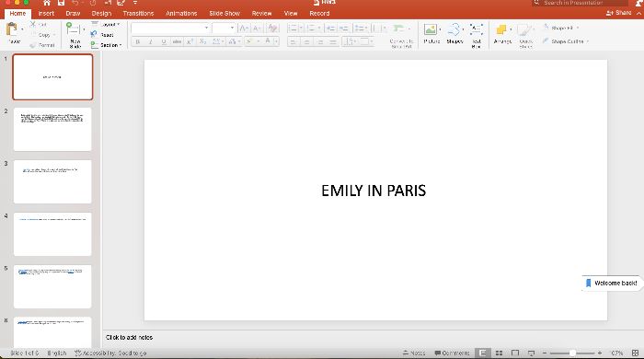Open the Draw tab
The height and width of the screenshot is (359, 644).
[73, 13]
